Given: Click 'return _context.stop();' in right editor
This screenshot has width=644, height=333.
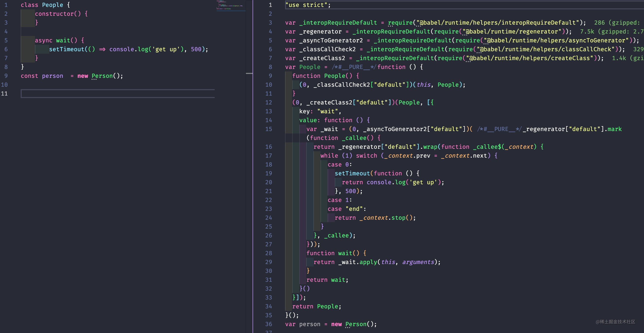Looking at the screenshot, I should point(375,218).
